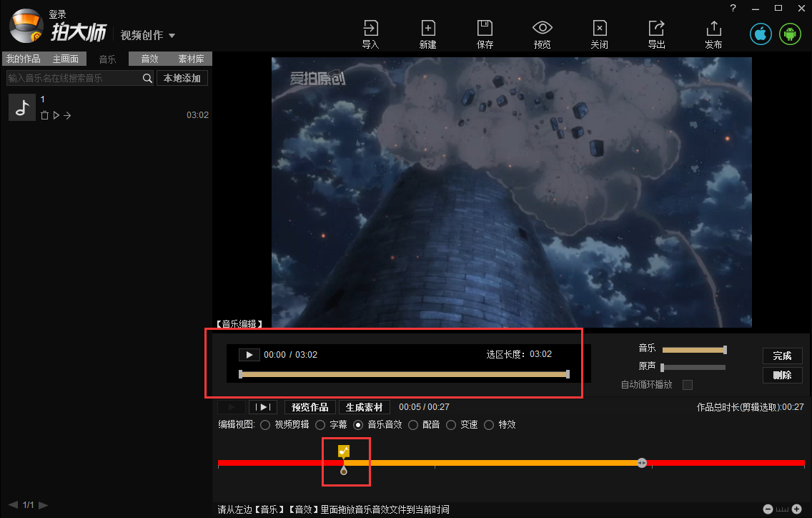Viewport: 812px width, 518px height.
Task: Select the 视频剪辑 editing view
Action: coord(265,424)
